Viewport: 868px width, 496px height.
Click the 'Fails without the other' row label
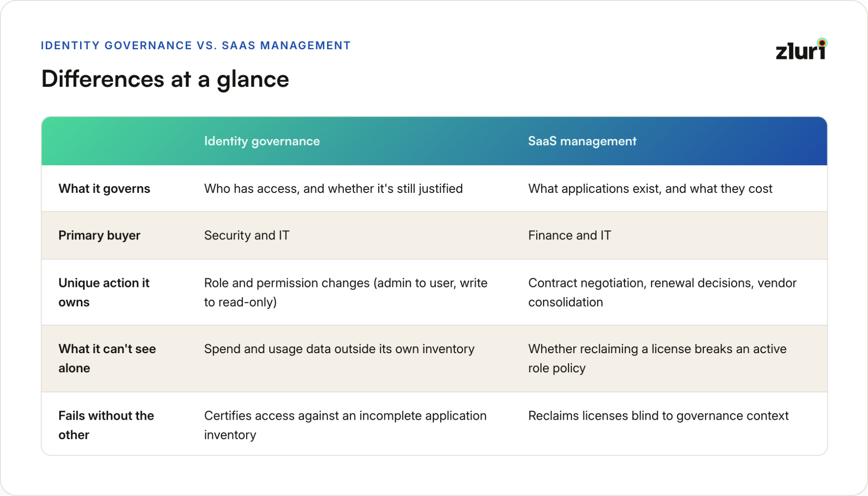(x=106, y=425)
